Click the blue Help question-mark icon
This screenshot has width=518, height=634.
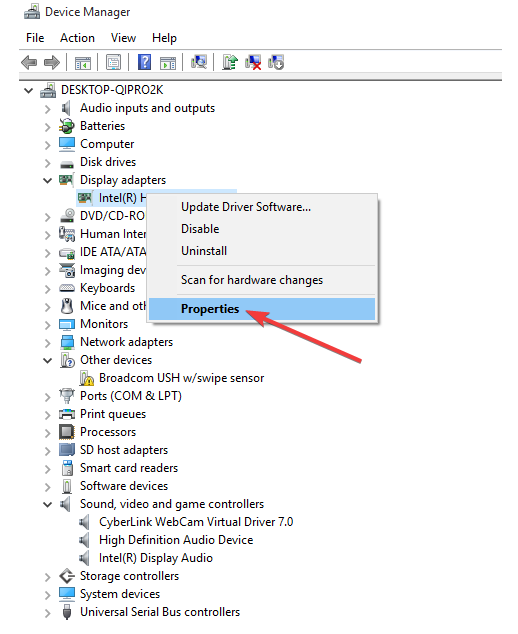coord(144,62)
